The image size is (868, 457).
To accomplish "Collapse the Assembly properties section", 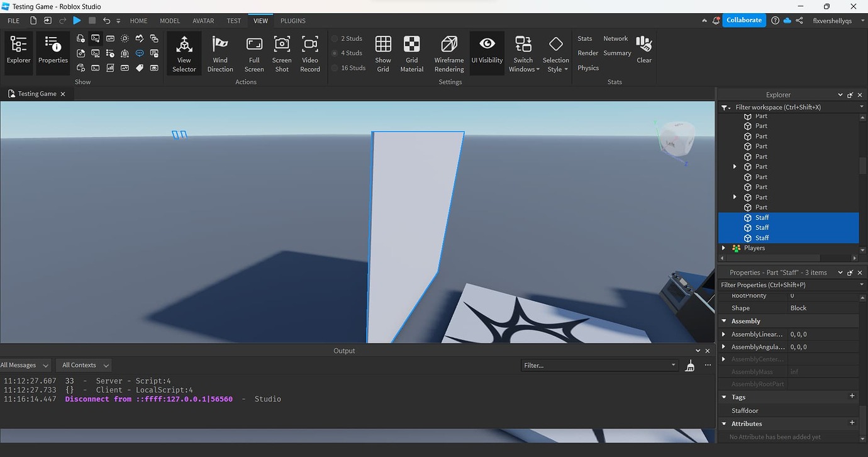I will coord(724,321).
